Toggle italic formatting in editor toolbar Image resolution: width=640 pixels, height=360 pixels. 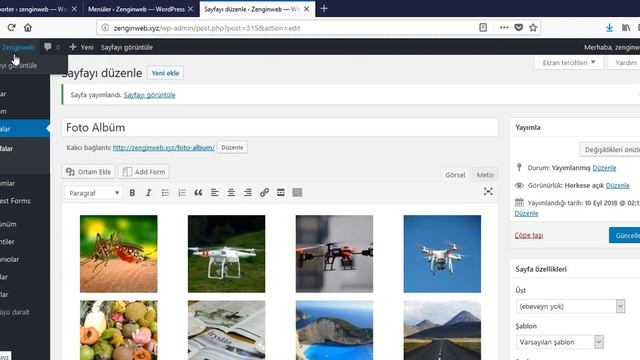pos(149,193)
